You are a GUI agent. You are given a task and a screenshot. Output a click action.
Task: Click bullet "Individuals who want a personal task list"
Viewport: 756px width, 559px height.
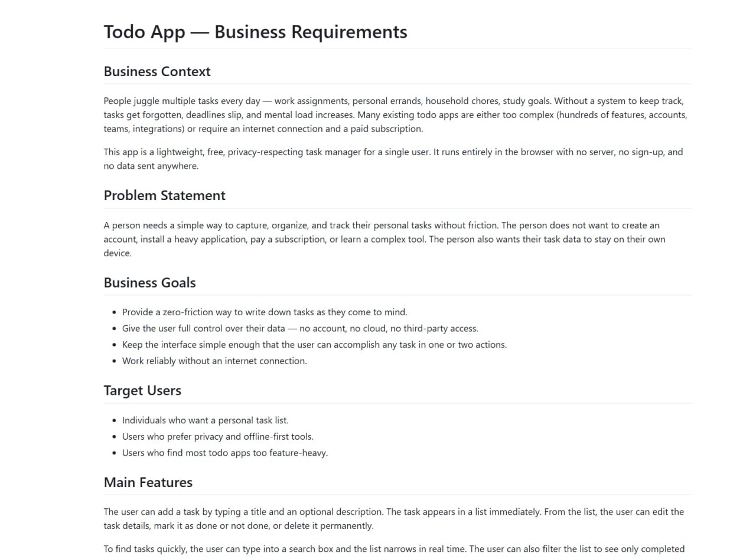[x=205, y=420]
